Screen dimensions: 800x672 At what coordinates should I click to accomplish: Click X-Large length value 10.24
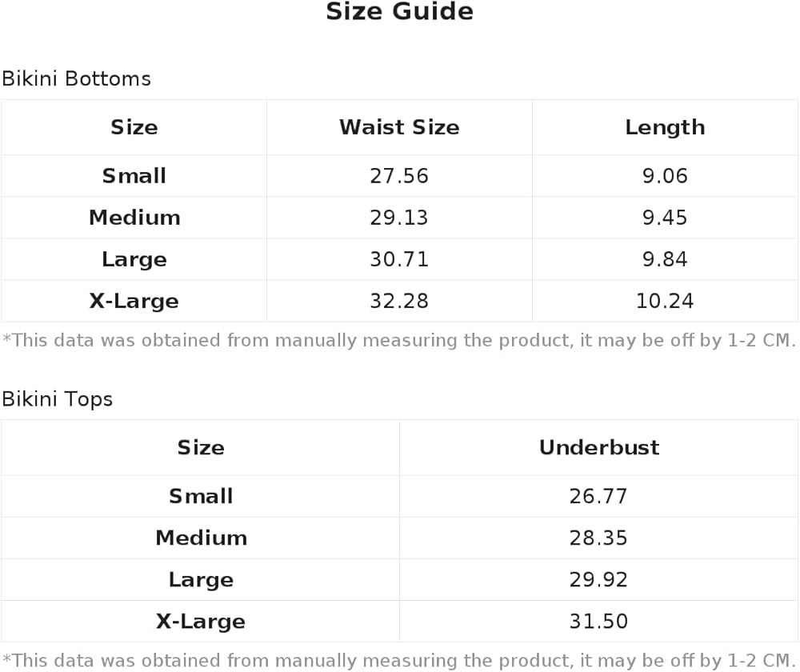[x=665, y=301]
